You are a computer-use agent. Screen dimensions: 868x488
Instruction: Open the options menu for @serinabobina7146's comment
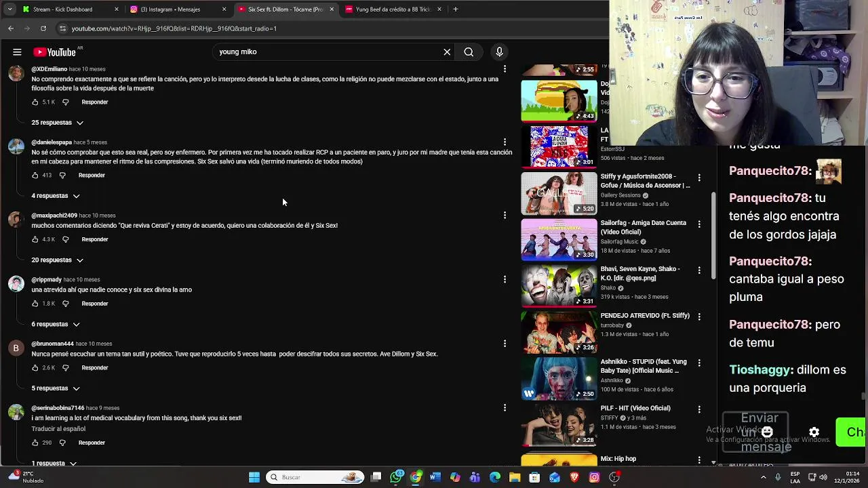click(505, 408)
